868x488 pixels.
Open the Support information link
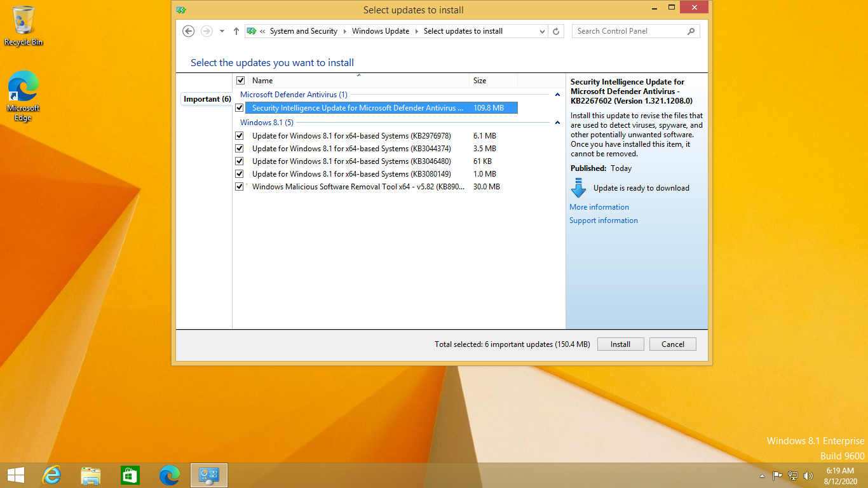pos(604,220)
